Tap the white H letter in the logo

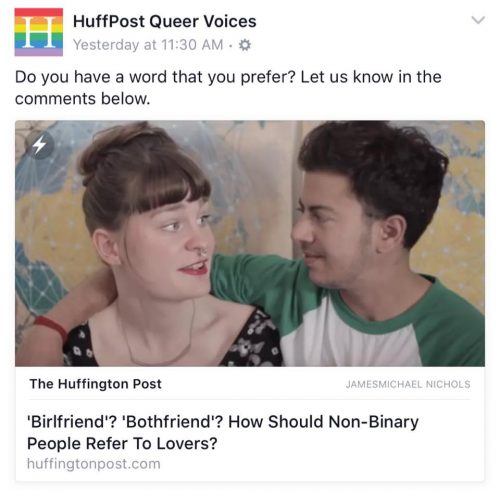pyautogui.click(x=39, y=32)
